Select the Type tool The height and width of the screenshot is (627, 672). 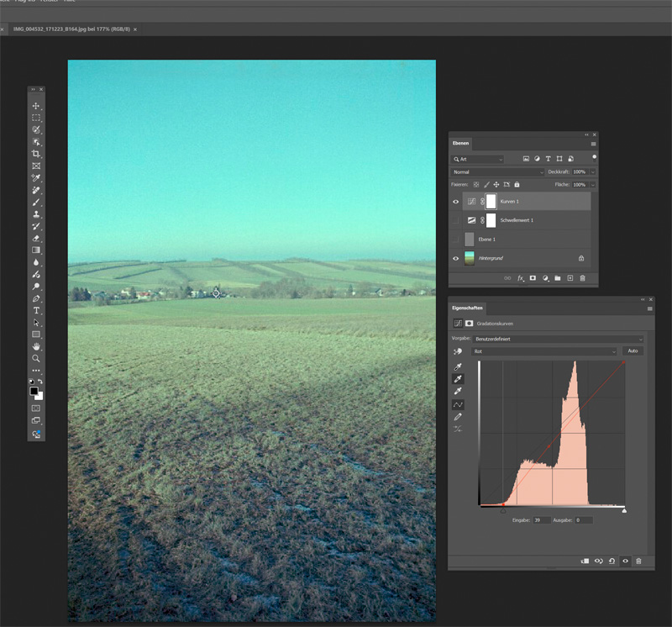point(36,310)
